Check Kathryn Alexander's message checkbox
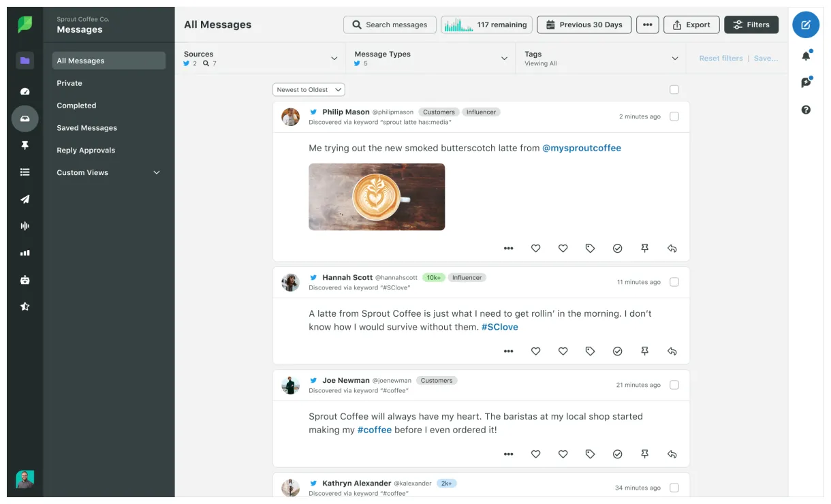Screen dimensions: 831x504 (x=674, y=487)
